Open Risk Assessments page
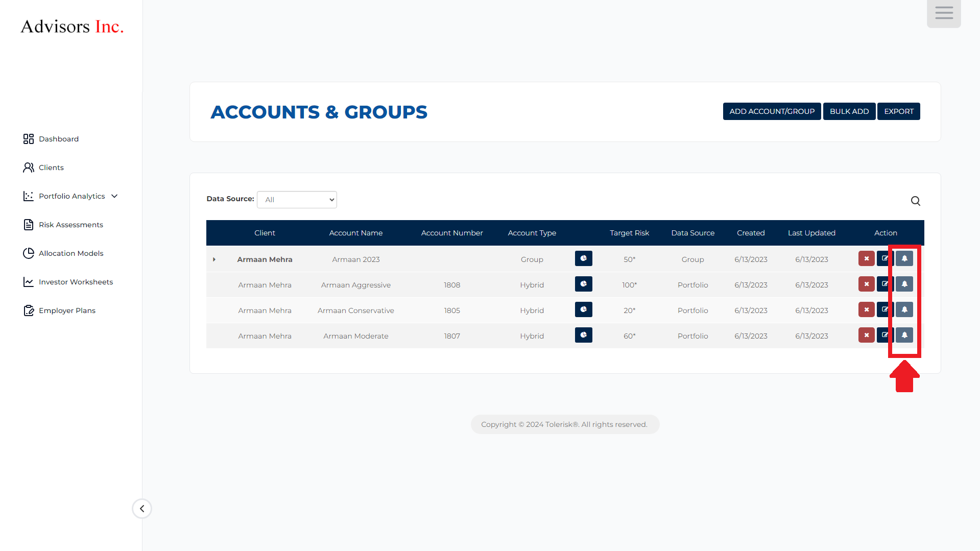Screen dimensions: 980x551 70,225
